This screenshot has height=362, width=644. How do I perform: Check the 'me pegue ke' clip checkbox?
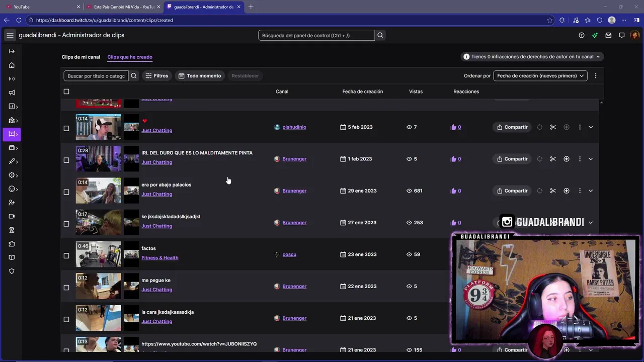pos(66,288)
